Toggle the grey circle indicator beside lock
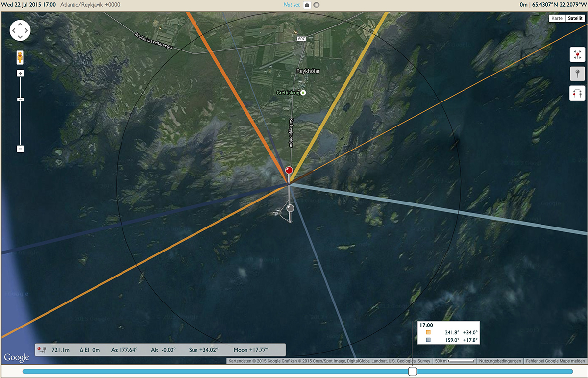The width and height of the screenshot is (588, 378). (316, 5)
